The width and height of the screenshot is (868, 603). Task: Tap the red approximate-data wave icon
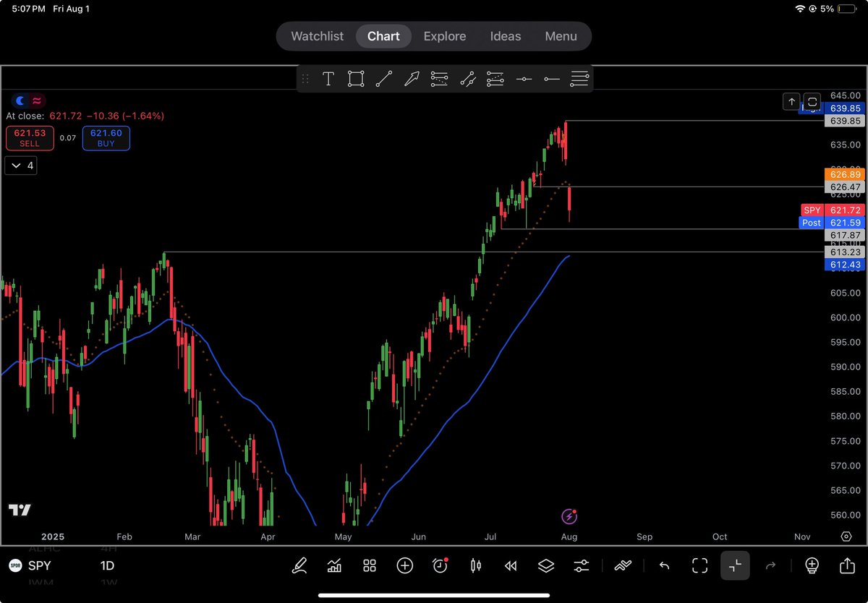click(x=37, y=101)
